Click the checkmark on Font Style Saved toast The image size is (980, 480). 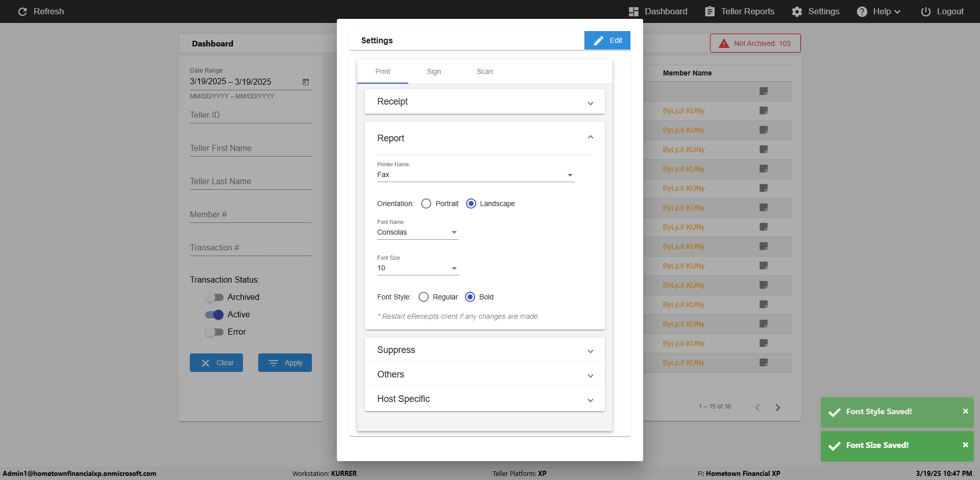click(835, 412)
